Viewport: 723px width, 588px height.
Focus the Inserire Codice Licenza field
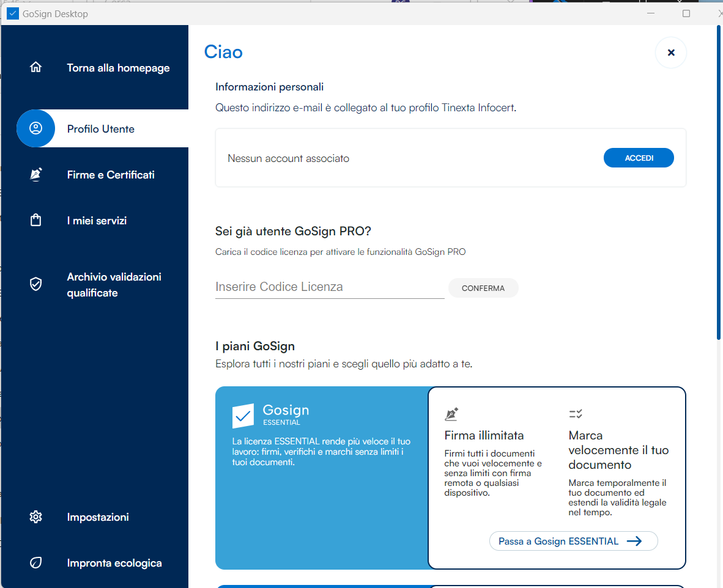pyautogui.click(x=329, y=287)
